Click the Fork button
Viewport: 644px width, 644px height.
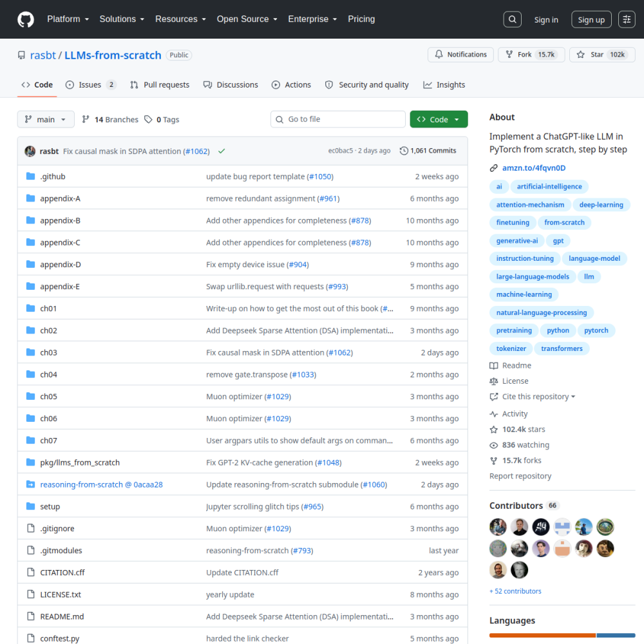tap(531, 55)
